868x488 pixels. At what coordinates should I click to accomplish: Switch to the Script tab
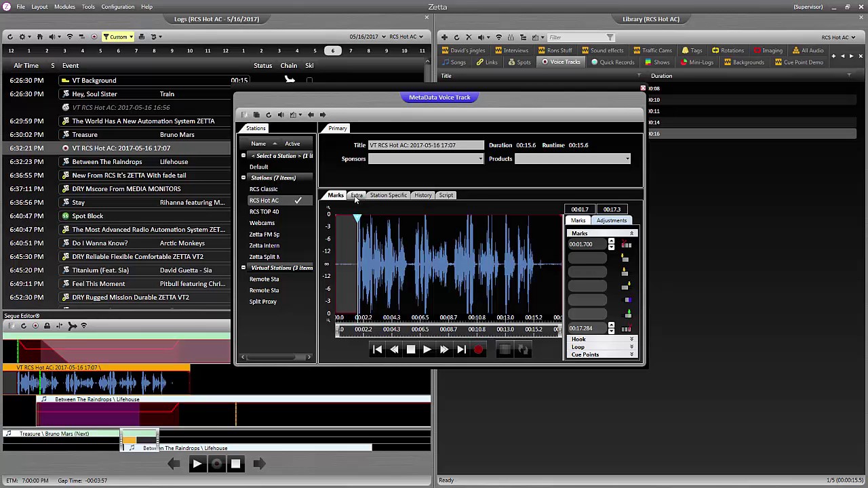[x=446, y=195]
